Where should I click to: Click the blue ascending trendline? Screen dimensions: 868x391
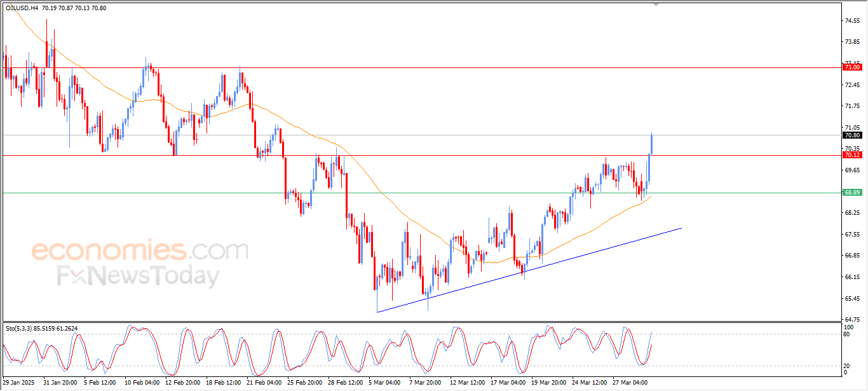(x=529, y=270)
